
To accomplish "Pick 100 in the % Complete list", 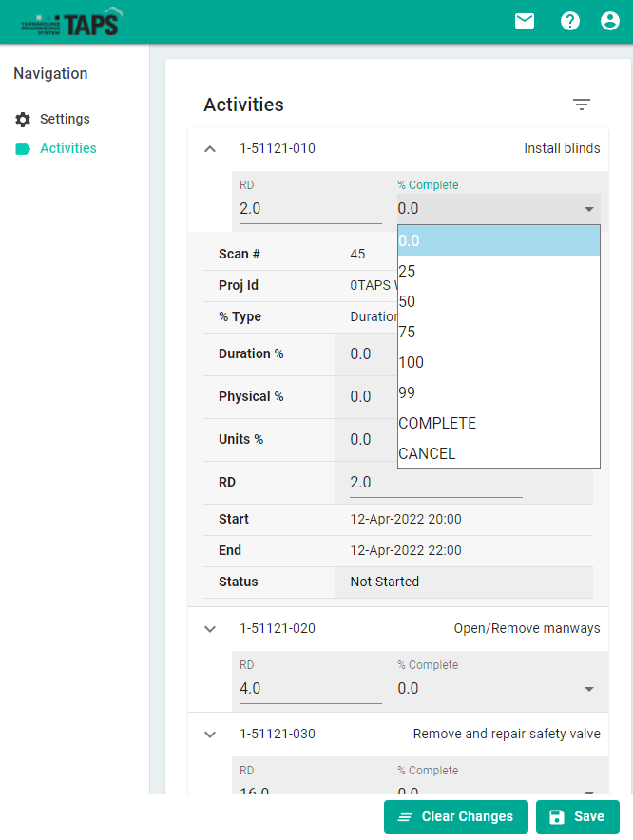I will coord(498,362).
